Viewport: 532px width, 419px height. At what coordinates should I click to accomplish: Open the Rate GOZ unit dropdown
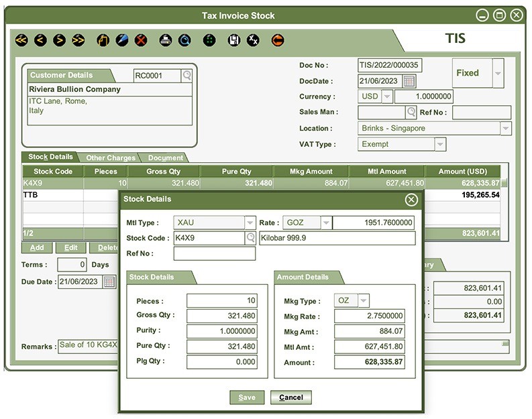pyautogui.click(x=326, y=223)
